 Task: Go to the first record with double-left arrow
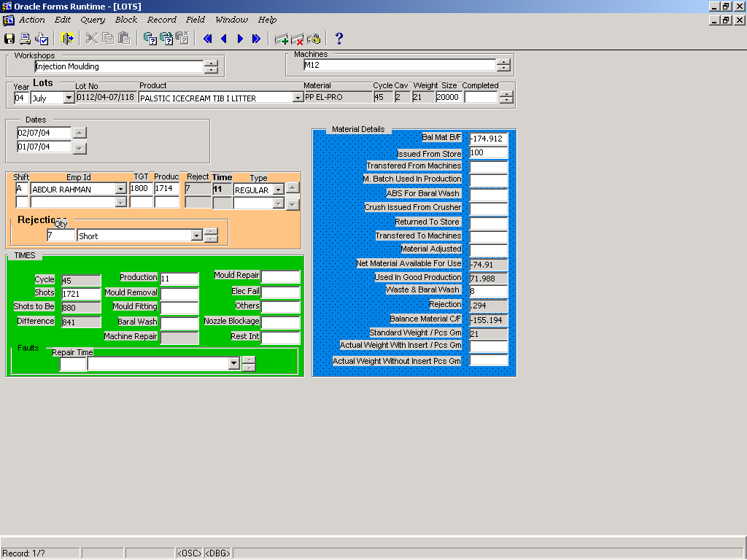[208, 39]
